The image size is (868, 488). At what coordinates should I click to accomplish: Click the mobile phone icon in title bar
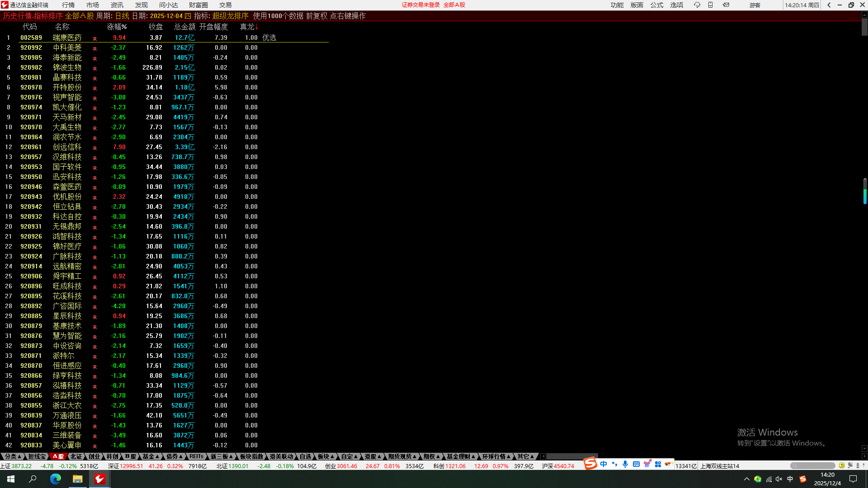point(710,5)
